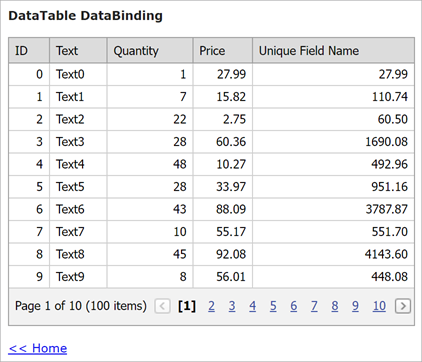The width and height of the screenshot is (422, 362).
Task: Click the price cell 33.97
Action: (x=223, y=187)
